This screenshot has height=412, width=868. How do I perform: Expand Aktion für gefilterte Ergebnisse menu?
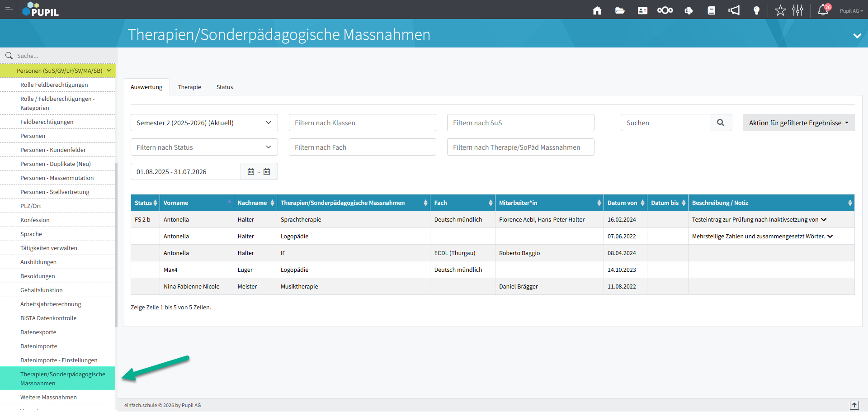tap(798, 123)
